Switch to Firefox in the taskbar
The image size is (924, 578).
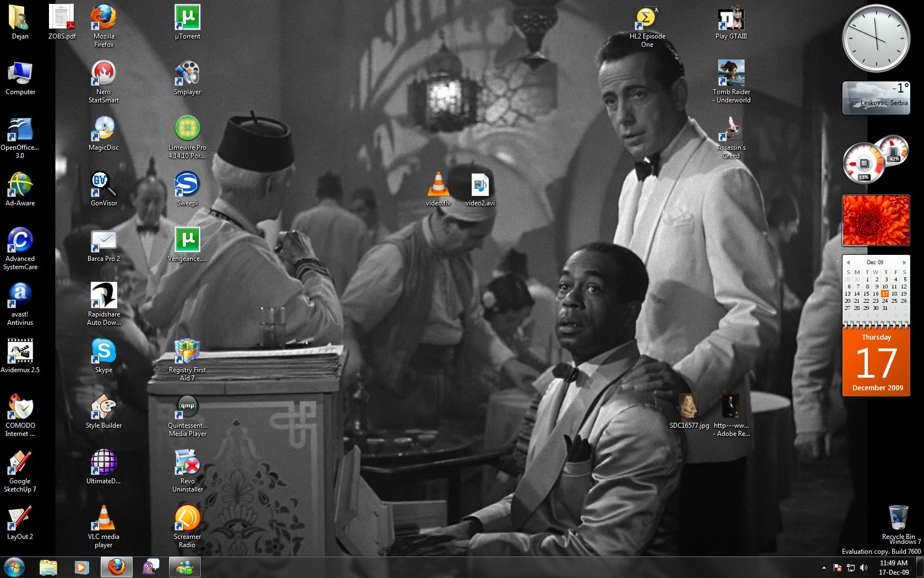tap(116, 567)
